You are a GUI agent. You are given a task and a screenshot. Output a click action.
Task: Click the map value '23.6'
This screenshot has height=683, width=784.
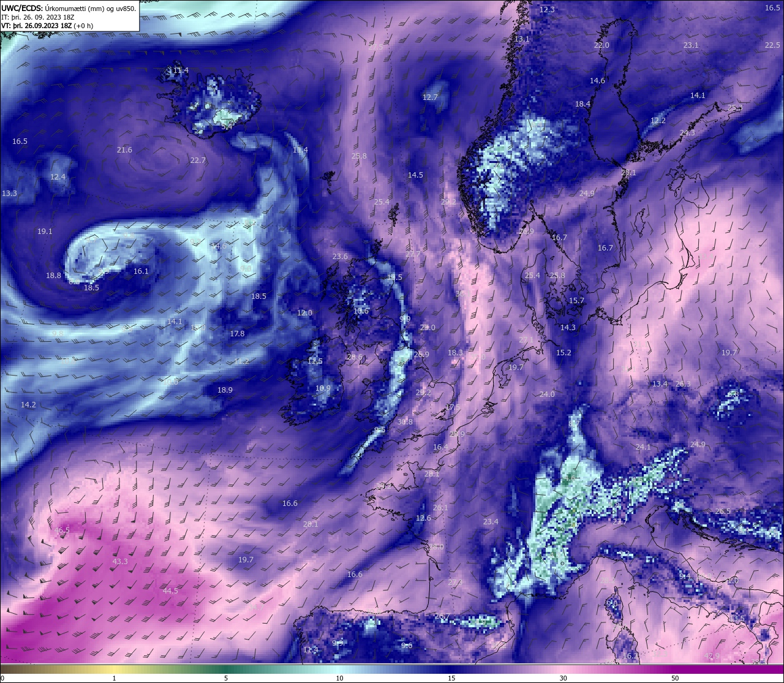coord(340,256)
